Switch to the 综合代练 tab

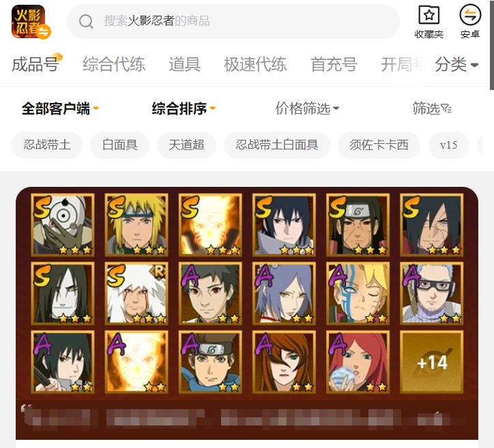(x=114, y=64)
